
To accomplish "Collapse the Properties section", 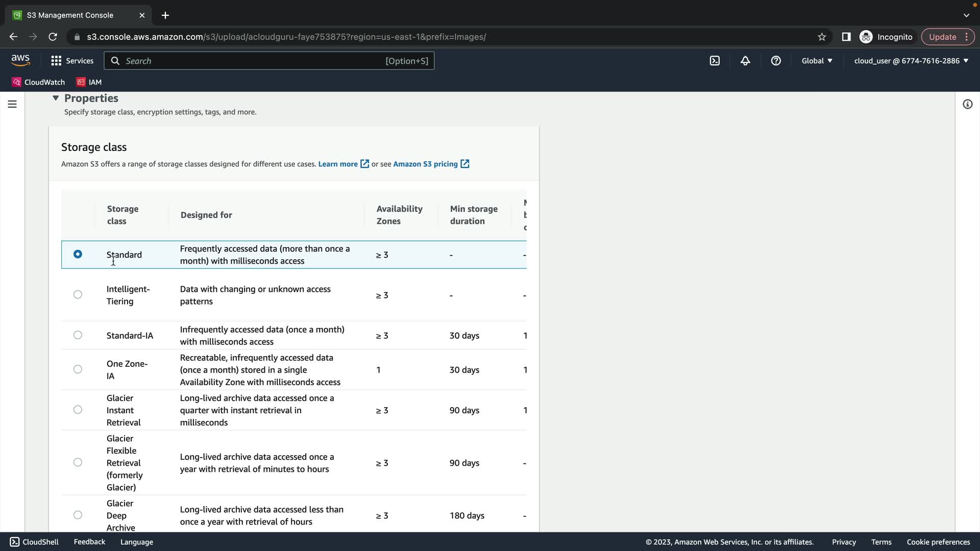I will [x=56, y=98].
